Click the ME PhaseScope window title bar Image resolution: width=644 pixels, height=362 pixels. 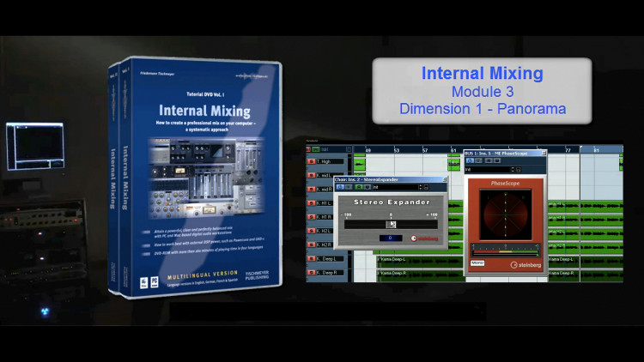tap(505, 153)
